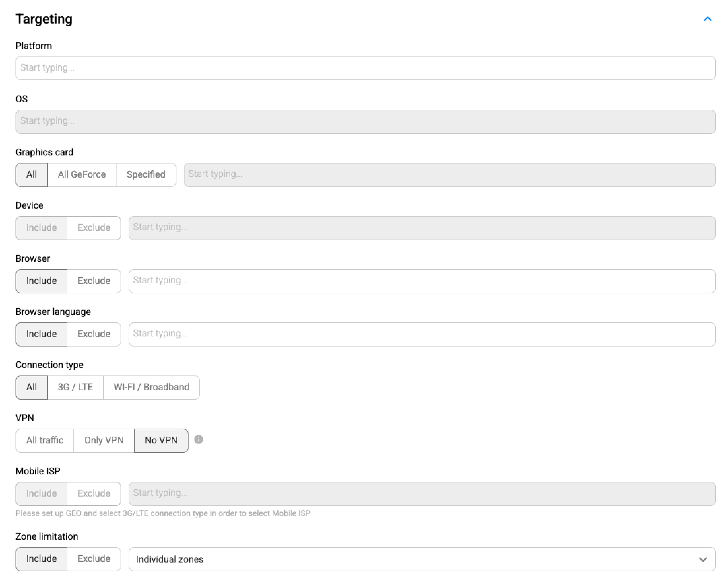Click Include for Browser language
This screenshot has width=728, height=578.
pyautogui.click(x=41, y=334)
